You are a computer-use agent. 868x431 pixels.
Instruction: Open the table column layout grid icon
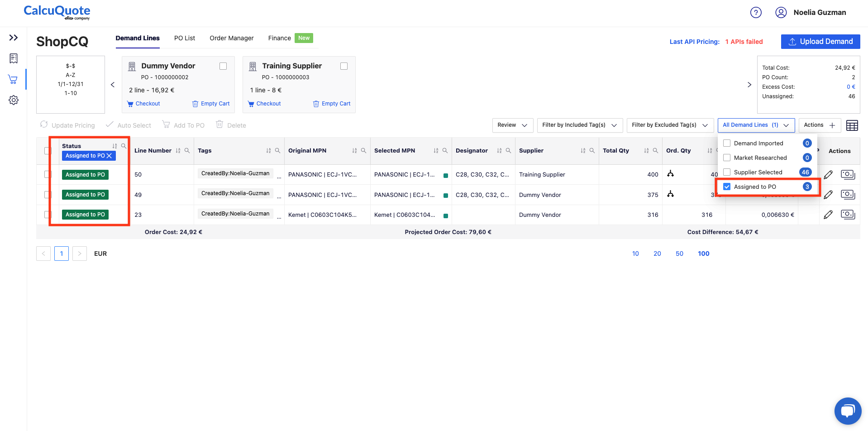pyautogui.click(x=852, y=125)
